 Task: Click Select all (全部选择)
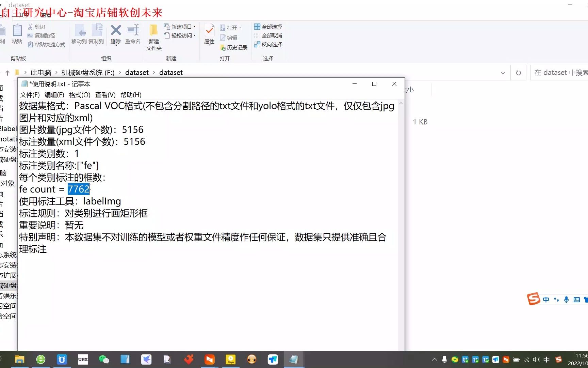pos(268,27)
